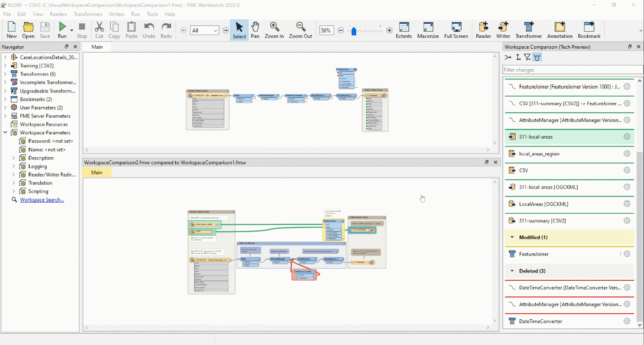Add a Reader from the toolbar
Viewport: 644px width, 345px height.
[x=483, y=29]
